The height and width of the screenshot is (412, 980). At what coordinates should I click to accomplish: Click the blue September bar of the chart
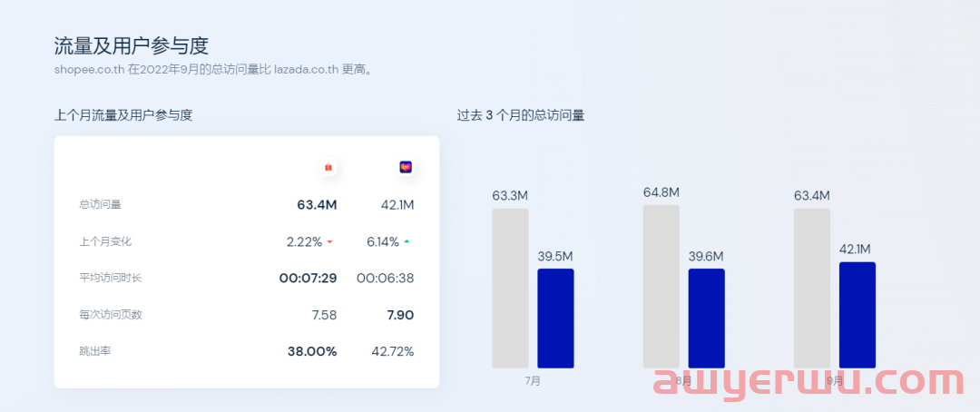click(857, 315)
